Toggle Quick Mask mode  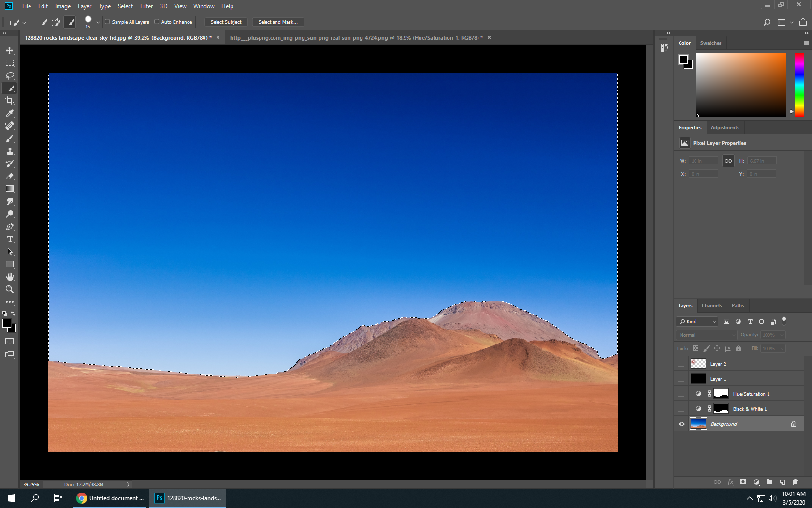(x=10, y=342)
